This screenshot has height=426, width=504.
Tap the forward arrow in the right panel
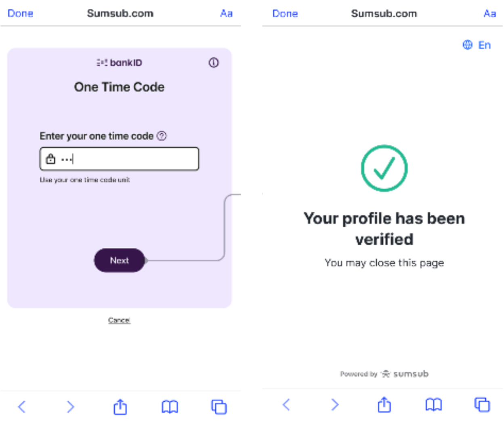pyautogui.click(x=335, y=404)
